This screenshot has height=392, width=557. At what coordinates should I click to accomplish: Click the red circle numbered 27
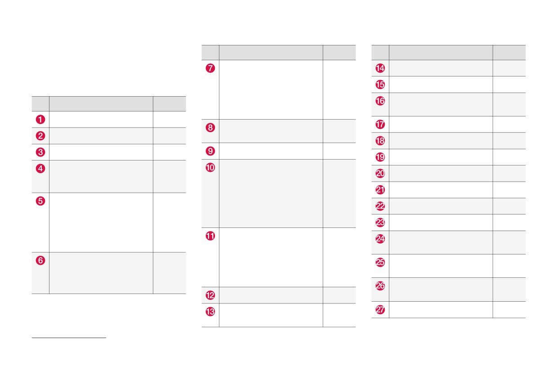point(380,310)
